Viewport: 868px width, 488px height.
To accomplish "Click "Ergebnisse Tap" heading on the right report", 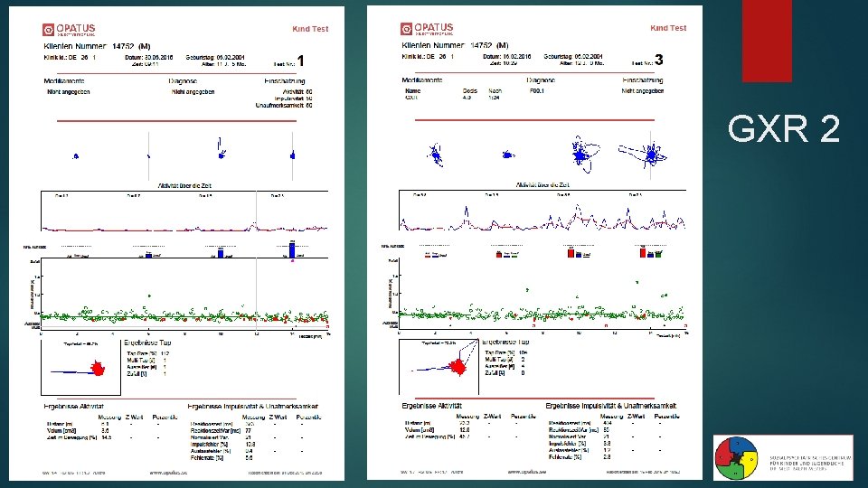I will pyautogui.click(x=505, y=342).
